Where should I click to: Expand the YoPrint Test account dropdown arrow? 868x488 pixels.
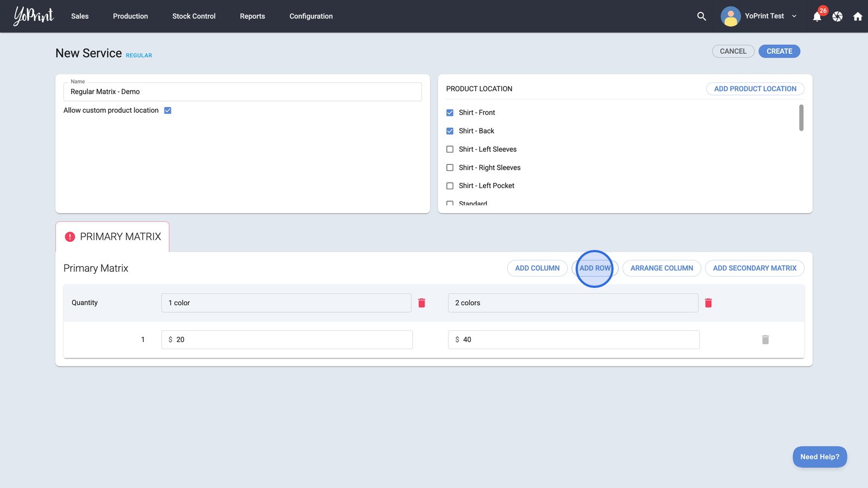pyautogui.click(x=794, y=16)
